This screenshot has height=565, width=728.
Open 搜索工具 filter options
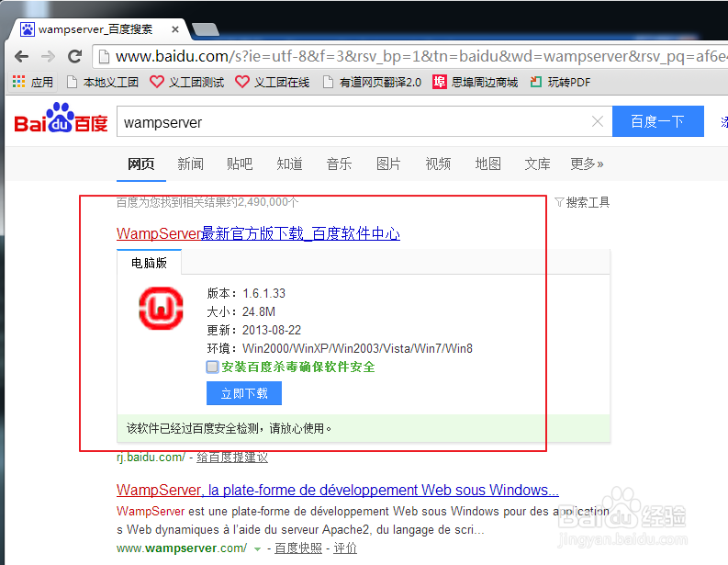582,202
